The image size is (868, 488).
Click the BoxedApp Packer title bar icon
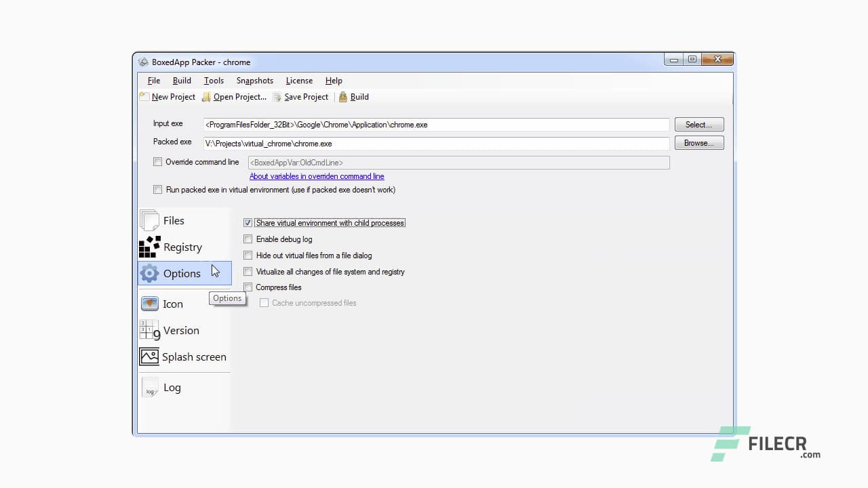click(143, 62)
